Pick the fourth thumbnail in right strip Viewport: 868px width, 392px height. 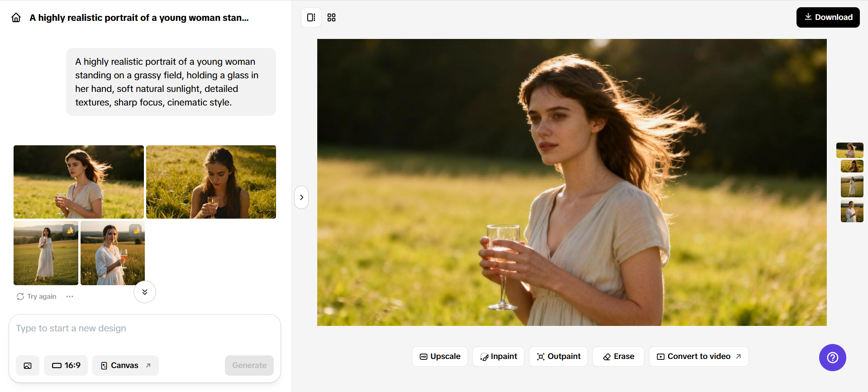coord(852,211)
